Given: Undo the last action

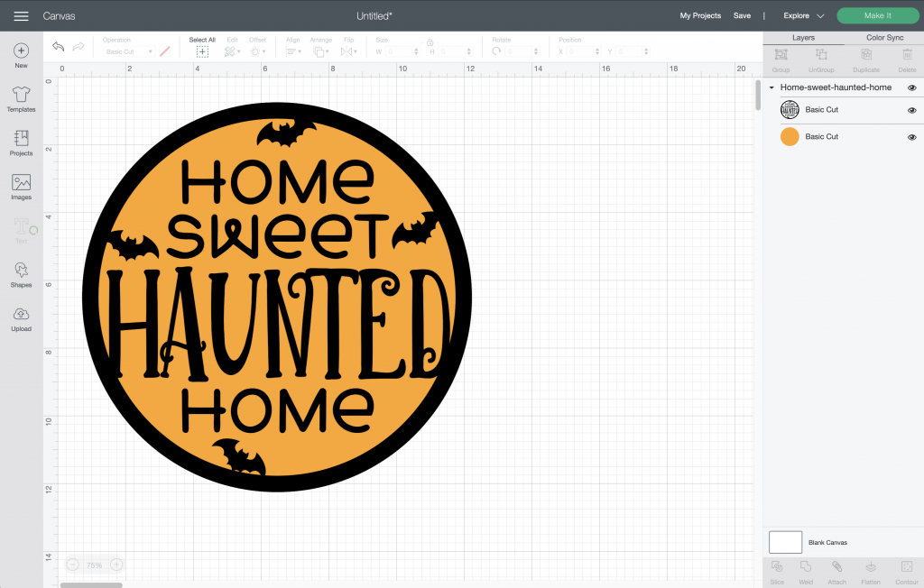Looking at the screenshot, I should [x=58, y=47].
